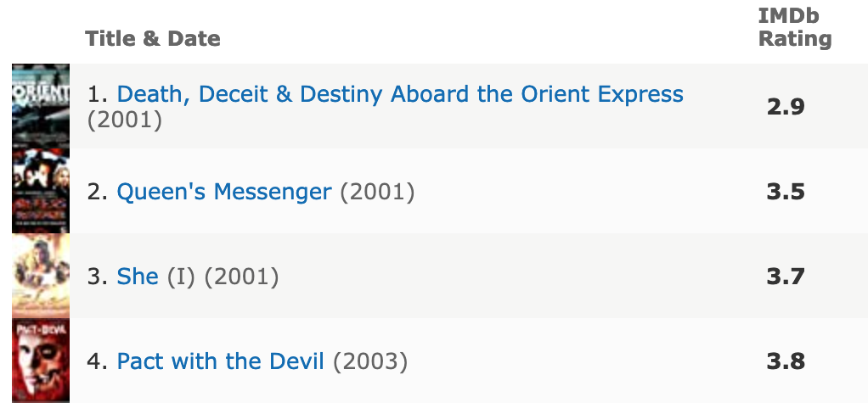Viewport: 868px width, 414px height.
Task: Click the 3.5 rating for Queen's Messenger
Action: click(x=786, y=192)
